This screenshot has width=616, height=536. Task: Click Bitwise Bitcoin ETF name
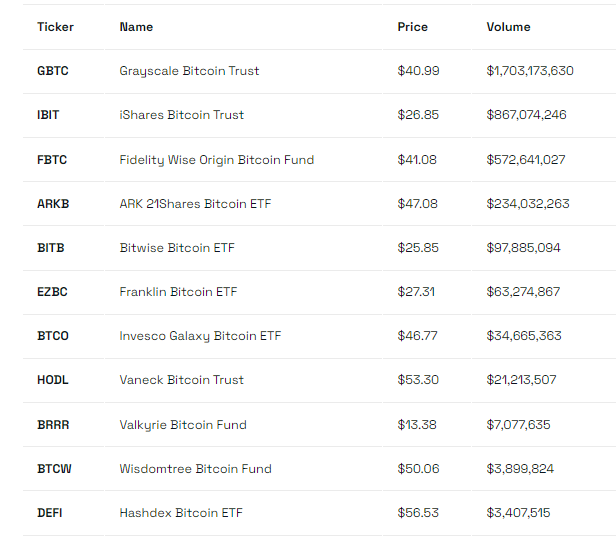pyautogui.click(x=177, y=248)
